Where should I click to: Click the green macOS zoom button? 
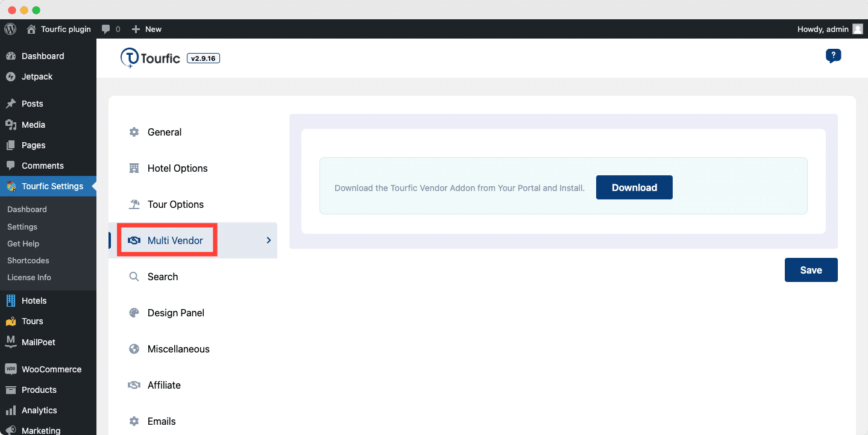pos(36,10)
